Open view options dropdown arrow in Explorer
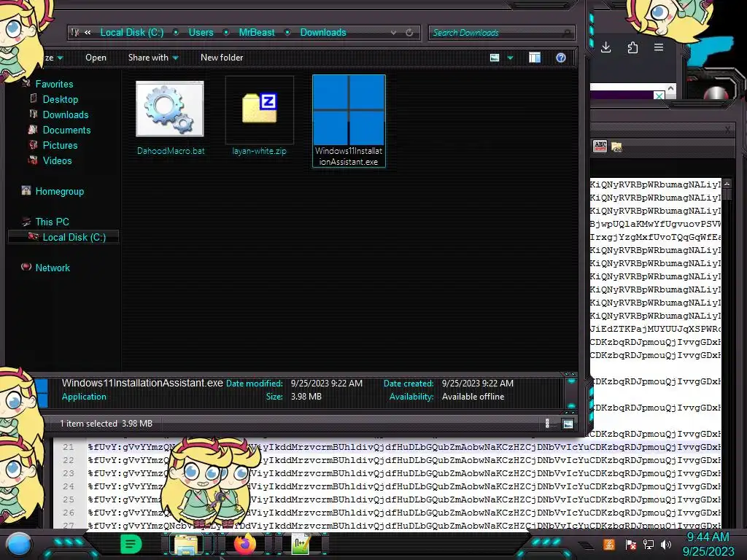Viewport: 747px width, 560px height. pyautogui.click(x=510, y=58)
